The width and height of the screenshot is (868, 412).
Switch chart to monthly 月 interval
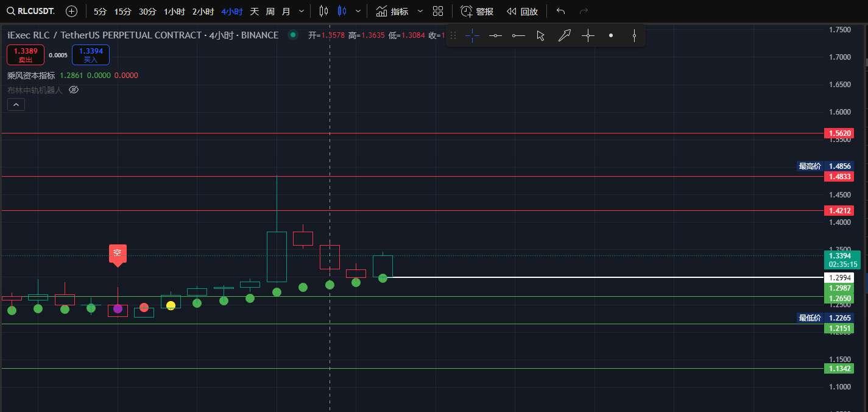[x=286, y=12]
